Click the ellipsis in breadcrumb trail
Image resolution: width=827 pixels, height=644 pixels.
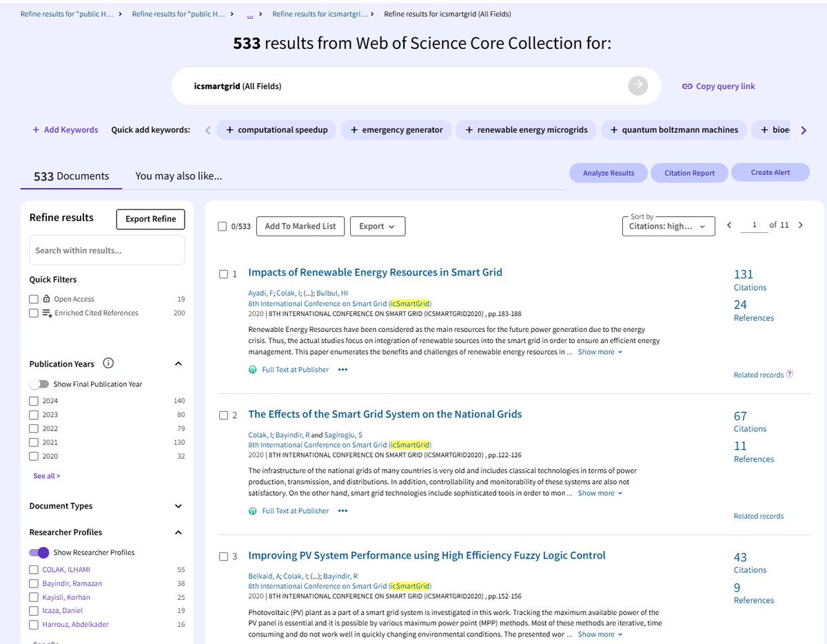249,14
